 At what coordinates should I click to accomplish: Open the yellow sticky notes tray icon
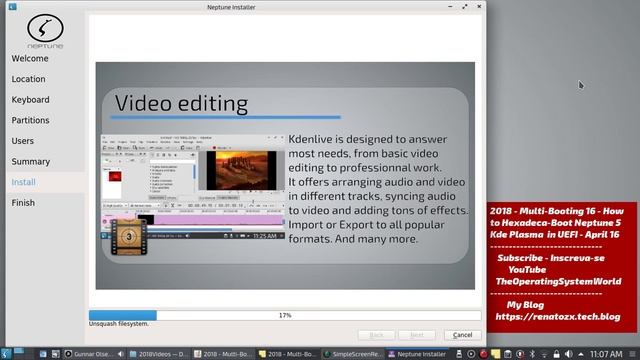click(496, 354)
